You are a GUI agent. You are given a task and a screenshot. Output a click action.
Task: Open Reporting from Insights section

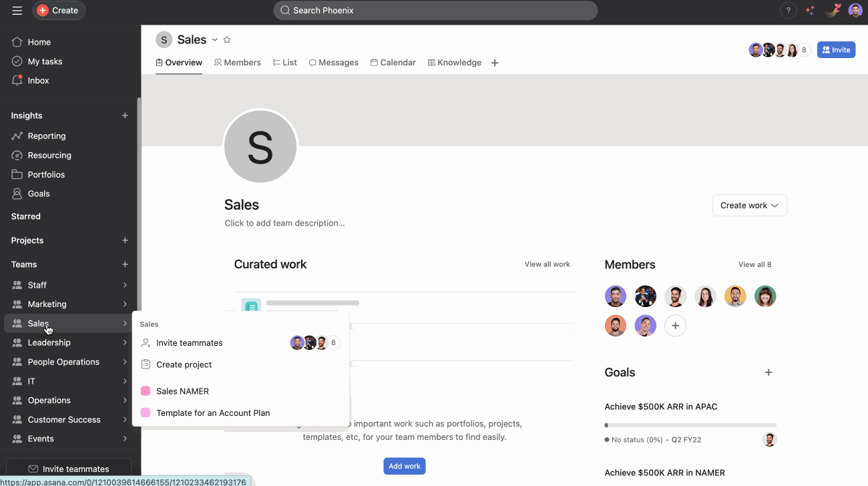46,136
